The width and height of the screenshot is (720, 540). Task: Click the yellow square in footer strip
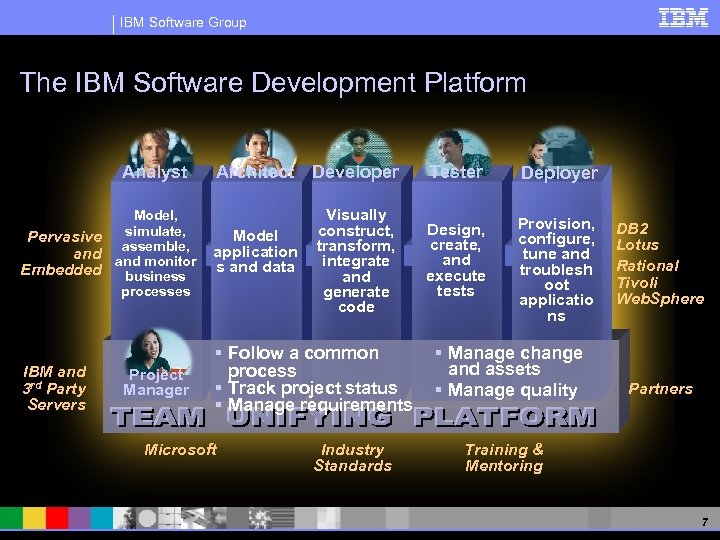[34, 518]
